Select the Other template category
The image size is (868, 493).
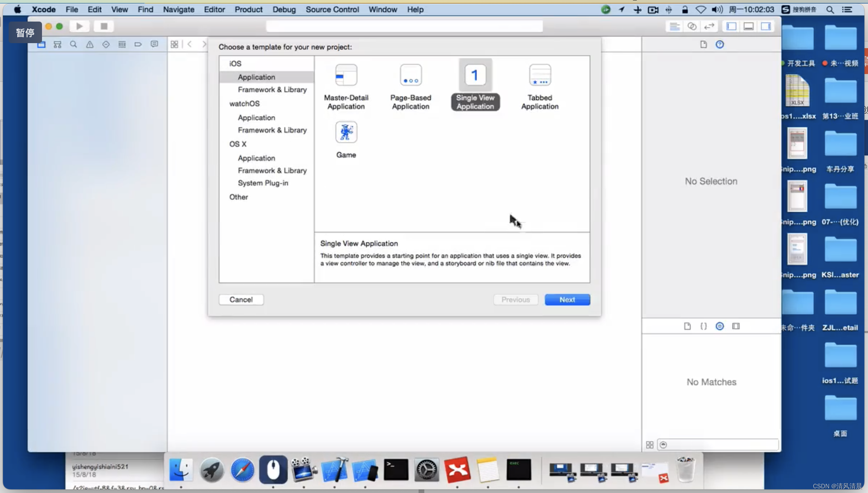(238, 197)
